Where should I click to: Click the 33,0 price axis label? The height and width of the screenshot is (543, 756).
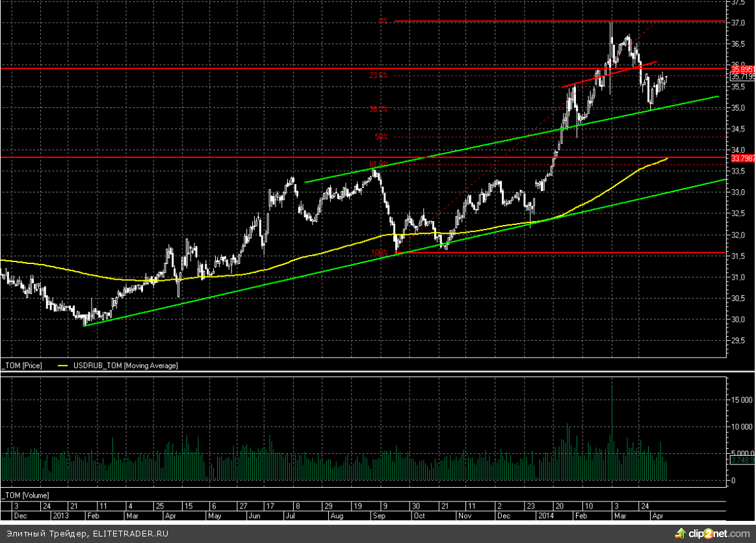click(738, 192)
